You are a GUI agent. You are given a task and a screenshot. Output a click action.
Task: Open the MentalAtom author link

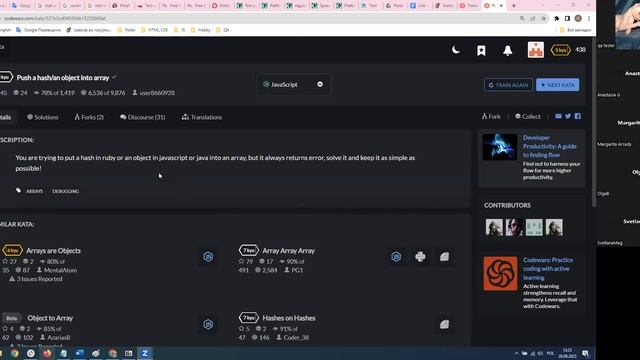(60, 270)
